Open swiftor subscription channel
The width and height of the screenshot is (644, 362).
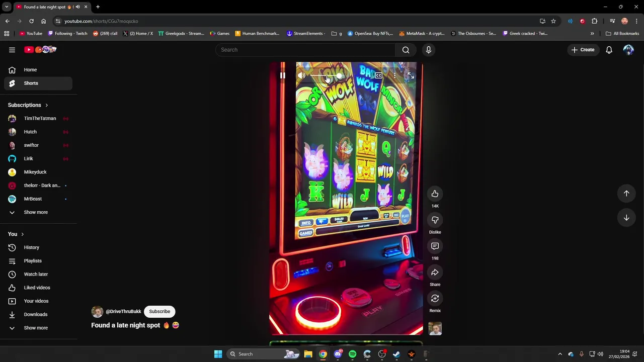(x=38, y=145)
